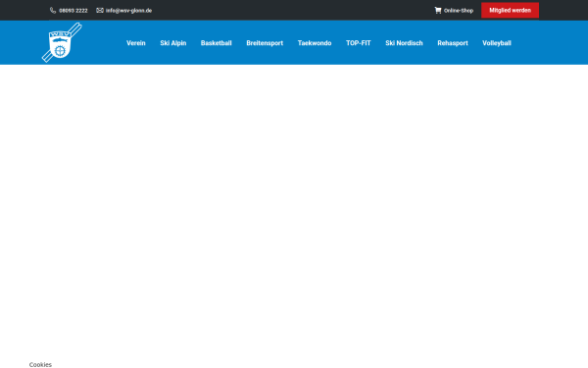Click the info@wsv-glonn.de email link
The width and height of the screenshot is (588, 368).
pyautogui.click(x=128, y=11)
